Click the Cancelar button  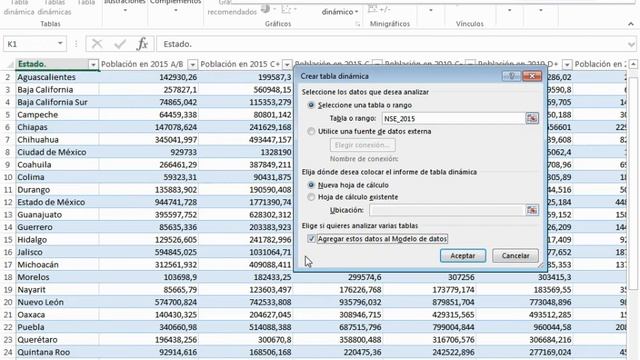(x=515, y=256)
